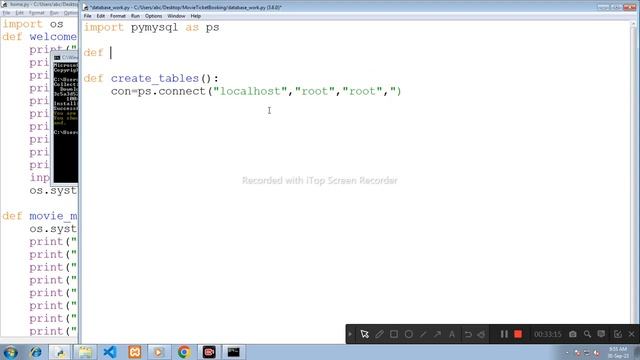Pause the screen recording

click(x=504, y=334)
